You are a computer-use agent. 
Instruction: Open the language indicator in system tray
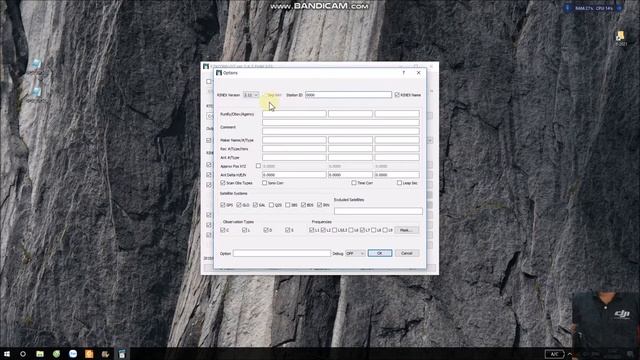point(554,354)
